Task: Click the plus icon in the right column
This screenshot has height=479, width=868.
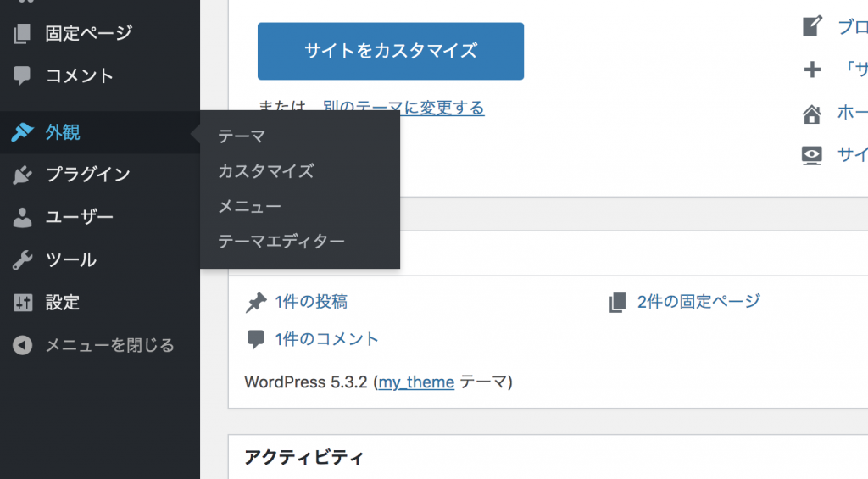Action: [812, 70]
